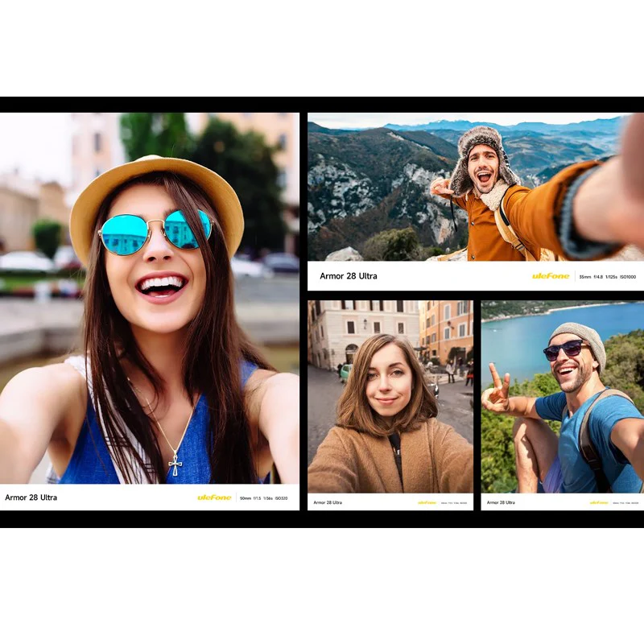The height and width of the screenshot is (644, 644).
Task: Click camera settings text under street selfie
Action: click(x=454, y=502)
